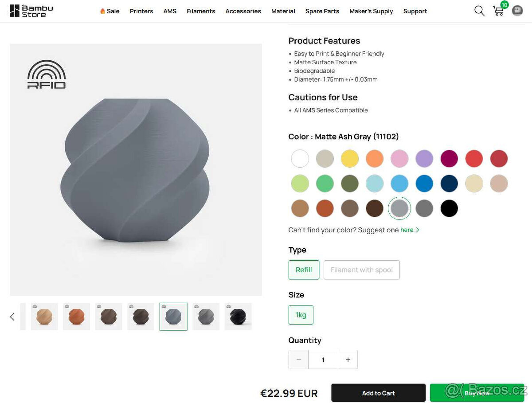
Task: Go to Bambu Store home logo
Action: [31, 11]
